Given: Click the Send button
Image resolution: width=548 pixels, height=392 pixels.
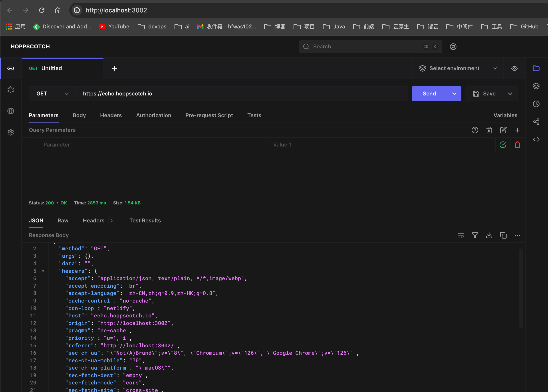Looking at the screenshot, I should [429, 94].
